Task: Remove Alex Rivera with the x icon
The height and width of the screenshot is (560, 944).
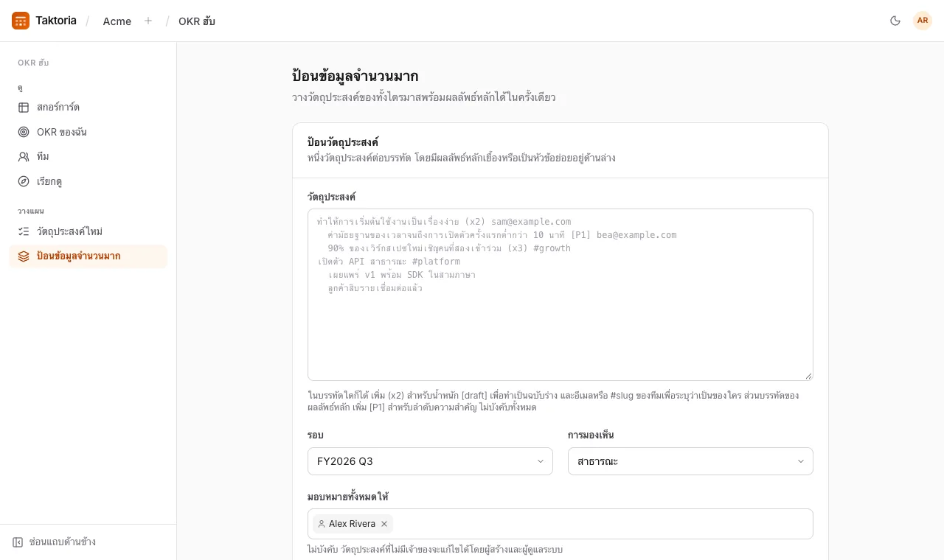Action: click(384, 524)
